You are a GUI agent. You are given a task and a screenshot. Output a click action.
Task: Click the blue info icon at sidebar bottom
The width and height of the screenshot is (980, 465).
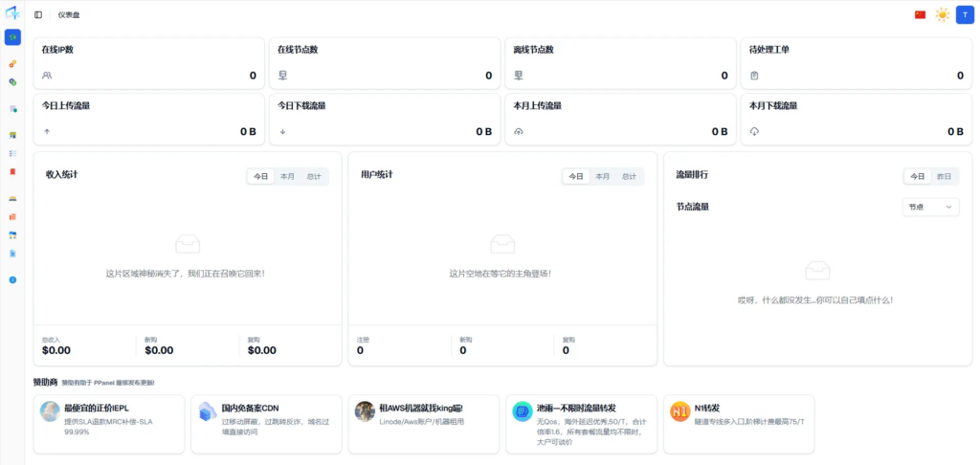tap(12, 279)
